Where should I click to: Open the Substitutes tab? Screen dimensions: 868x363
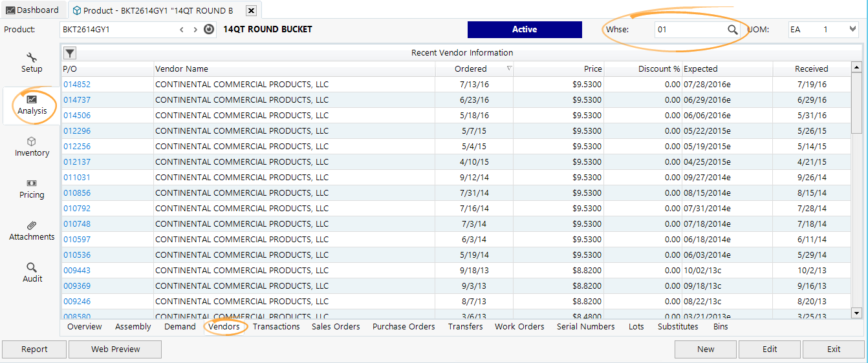[x=678, y=327]
